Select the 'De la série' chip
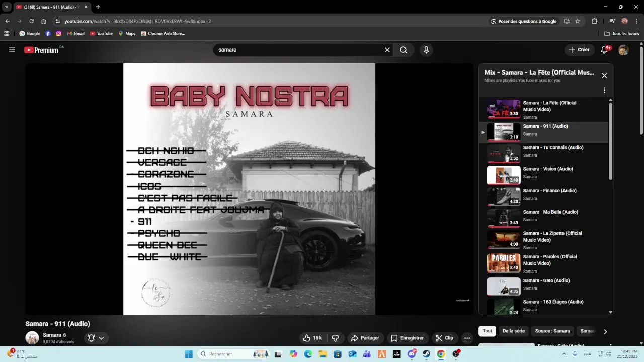This screenshot has height=362, width=644. (x=513, y=331)
